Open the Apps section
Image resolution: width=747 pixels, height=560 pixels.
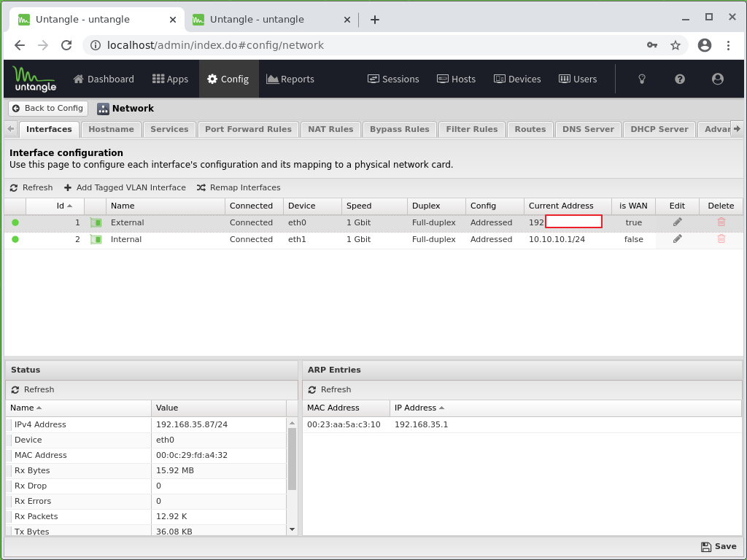tap(170, 79)
